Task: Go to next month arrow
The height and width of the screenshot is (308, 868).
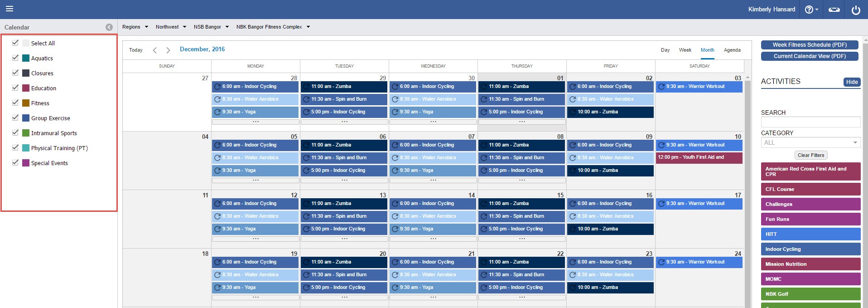Action: [x=168, y=50]
